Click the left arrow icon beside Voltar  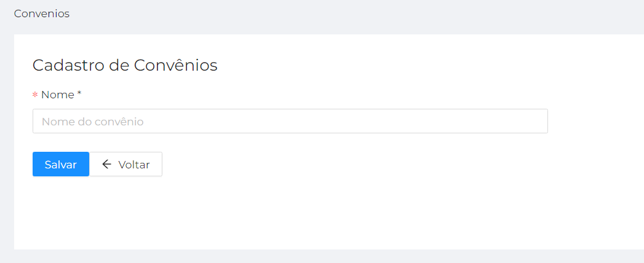tap(107, 164)
